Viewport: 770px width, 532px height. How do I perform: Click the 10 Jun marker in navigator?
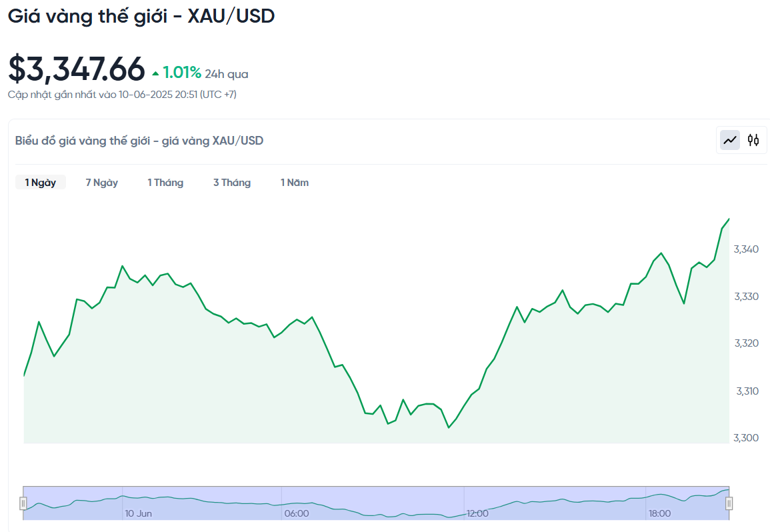tap(138, 513)
